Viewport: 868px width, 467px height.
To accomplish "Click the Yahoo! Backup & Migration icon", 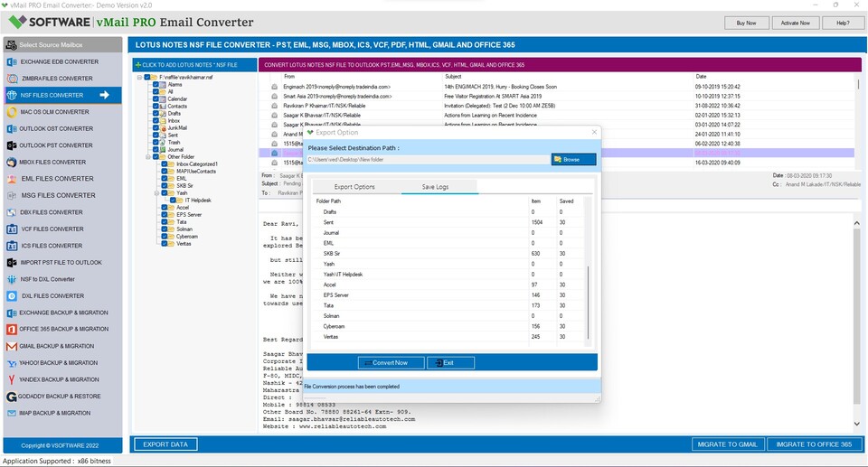I will coord(12,363).
